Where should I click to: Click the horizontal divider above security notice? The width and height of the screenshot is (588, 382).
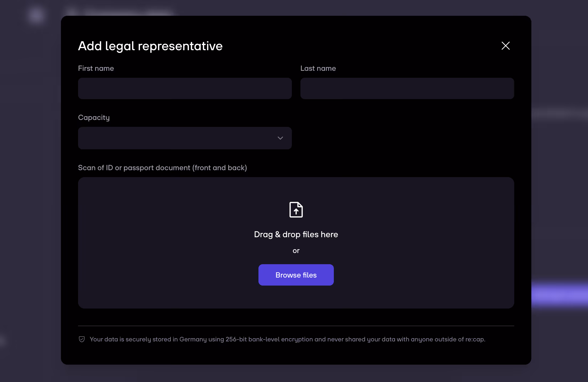(296, 326)
